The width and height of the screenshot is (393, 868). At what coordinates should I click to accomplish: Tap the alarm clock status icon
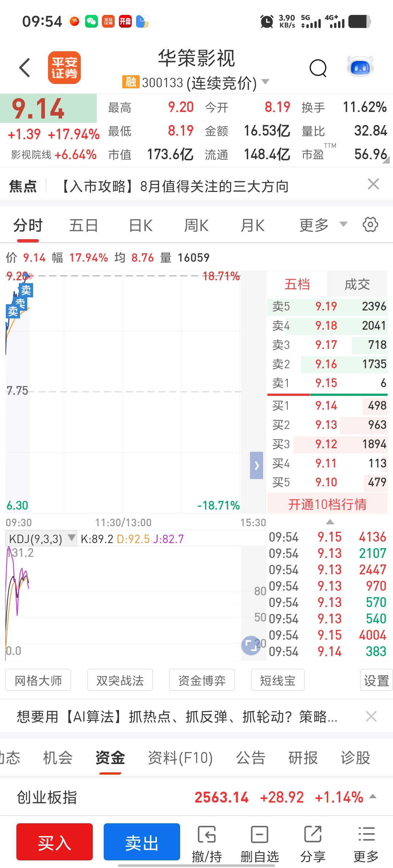coord(267,21)
